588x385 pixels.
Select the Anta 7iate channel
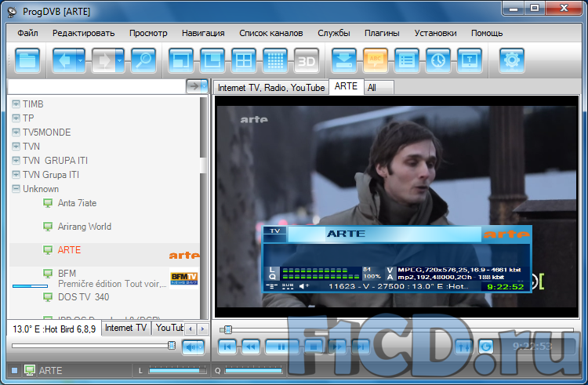coord(77,203)
